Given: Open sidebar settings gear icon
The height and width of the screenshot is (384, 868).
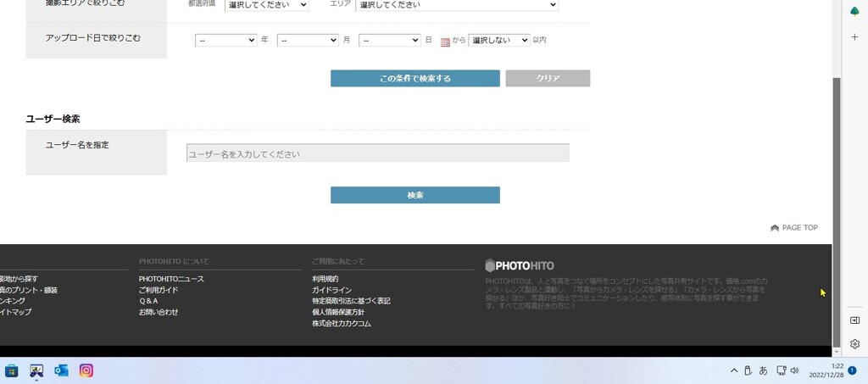Looking at the screenshot, I should point(854,344).
